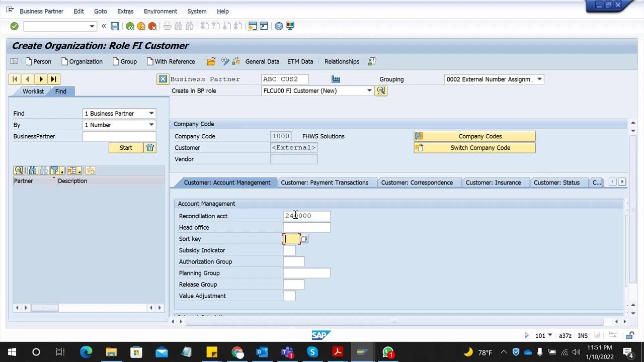Open WhatsApp from the taskbar
Image resolution: width=644 pixels, height=362 pixels.
tap(388, 352)
